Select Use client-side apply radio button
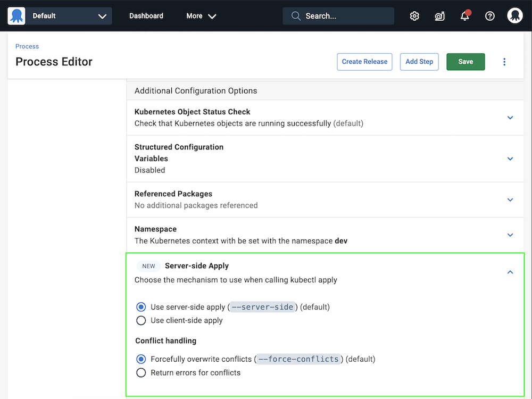Screen dimensions: 532x399 click(x=141, y=320)
